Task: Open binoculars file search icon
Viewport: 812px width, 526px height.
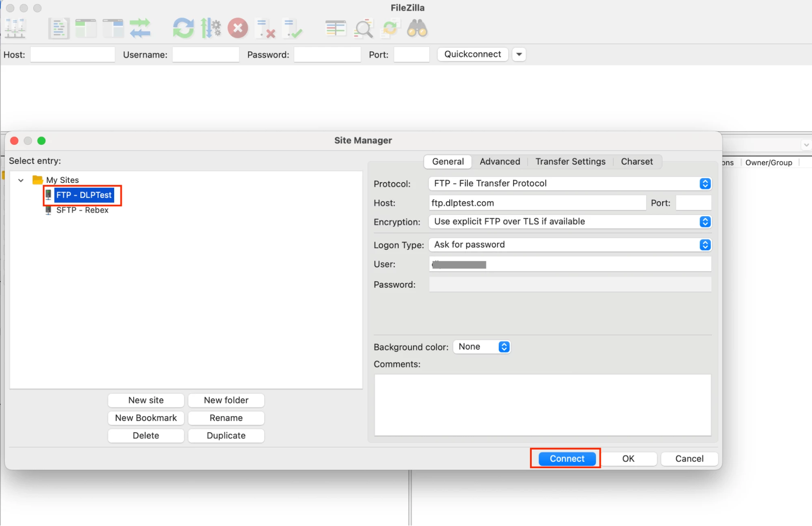Action: coord(417,28)
